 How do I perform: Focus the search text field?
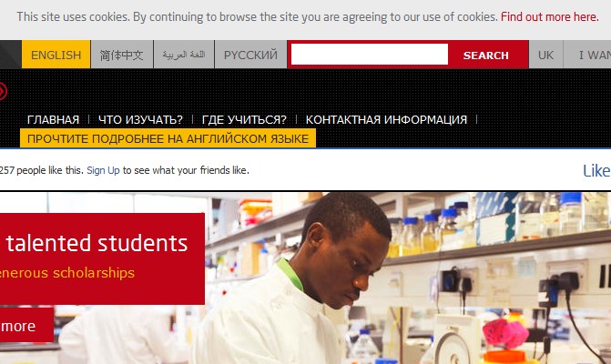[370, 54]
